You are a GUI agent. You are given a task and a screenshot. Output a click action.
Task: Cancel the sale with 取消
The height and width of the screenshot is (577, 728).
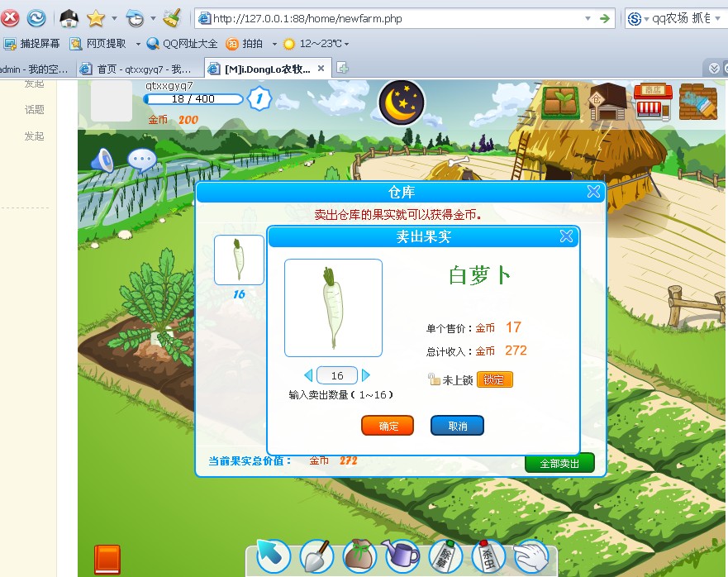pyautogui.click(x=457, y=426)
